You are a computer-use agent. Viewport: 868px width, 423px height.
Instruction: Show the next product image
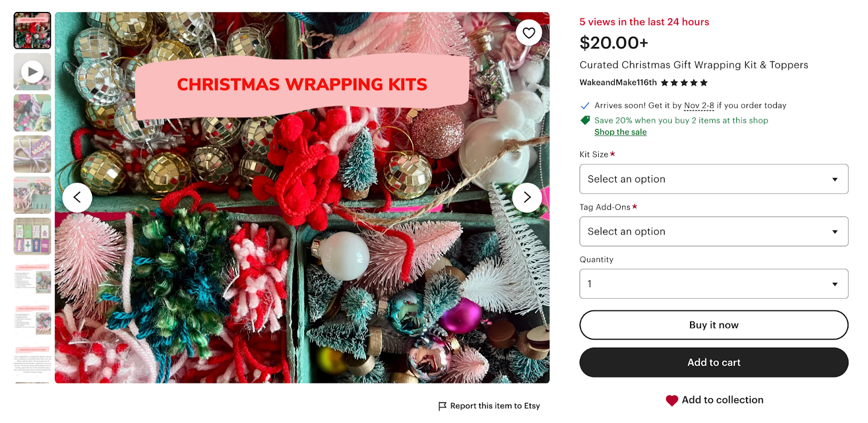[527, 197]
